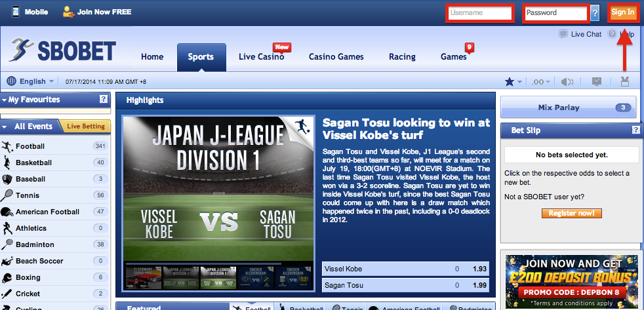Click the Bet Slip help icon

click(x=635, y=130)
